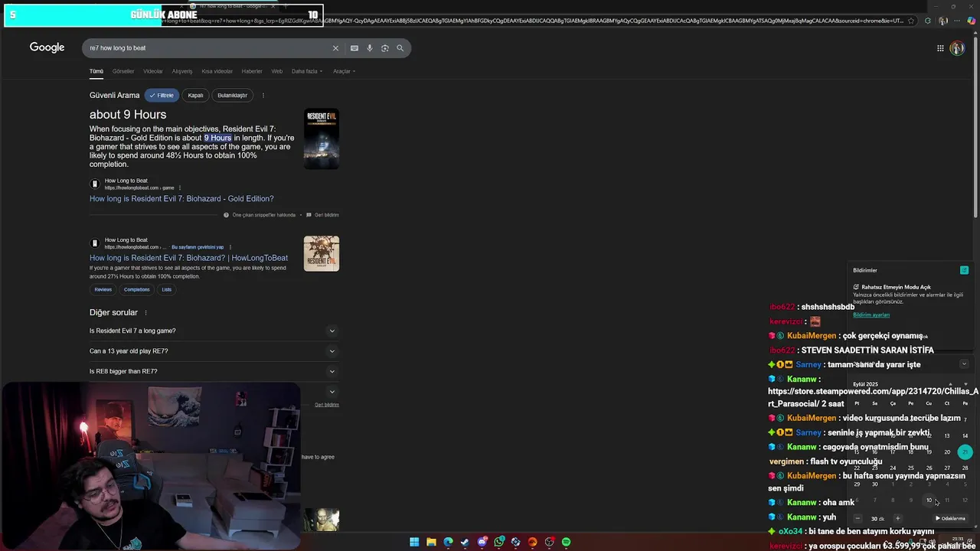Go to previous month in calendar

pyautogui.click(x=950, y=384)
